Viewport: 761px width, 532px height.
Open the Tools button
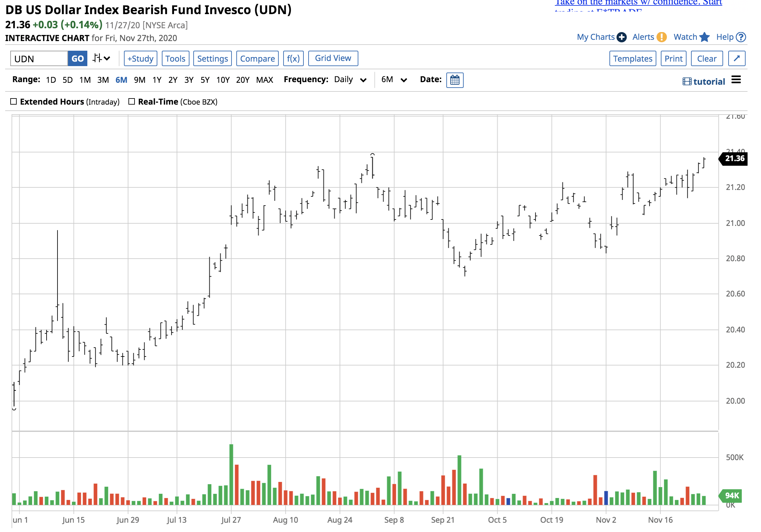click(175, 59)
